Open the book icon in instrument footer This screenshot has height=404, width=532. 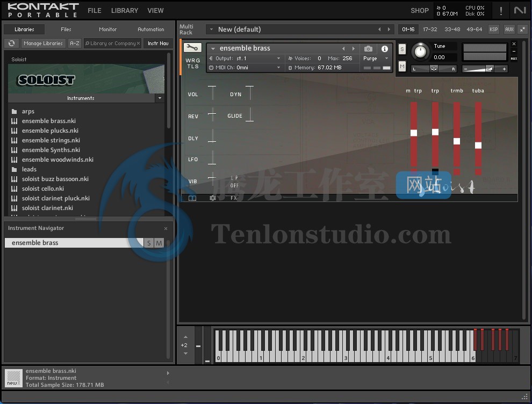[192, 198]
